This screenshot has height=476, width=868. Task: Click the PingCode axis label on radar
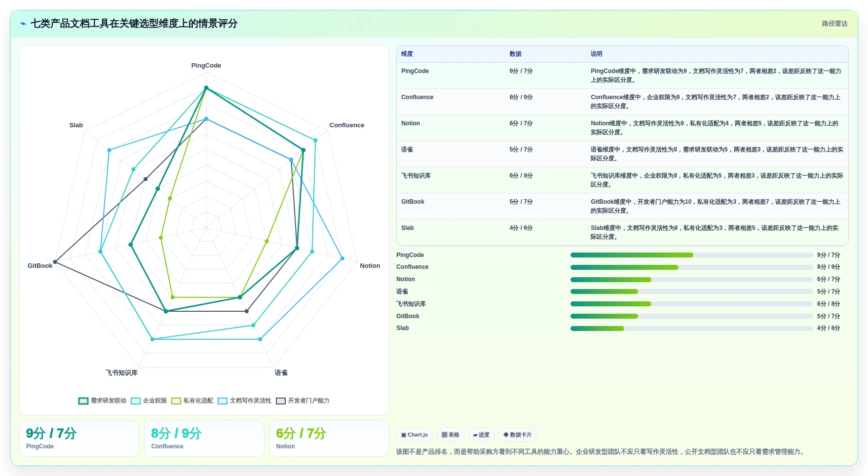pos(206,66)
